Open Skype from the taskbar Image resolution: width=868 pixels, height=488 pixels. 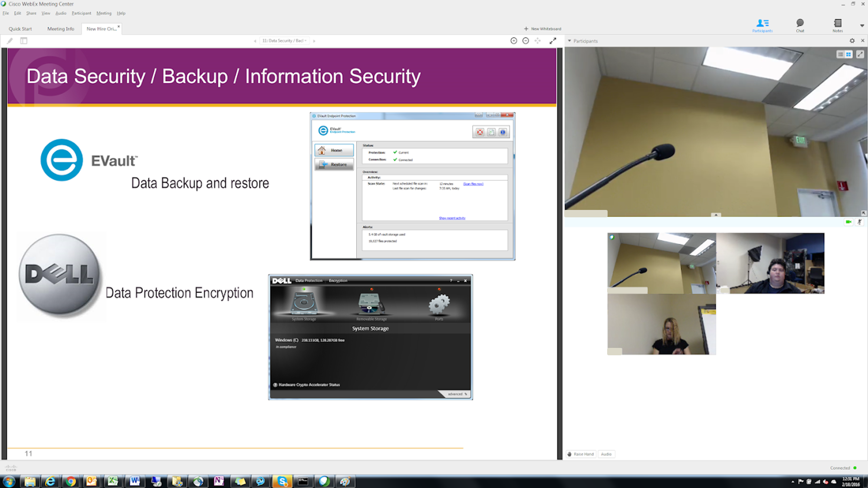(x=282, y=481)
